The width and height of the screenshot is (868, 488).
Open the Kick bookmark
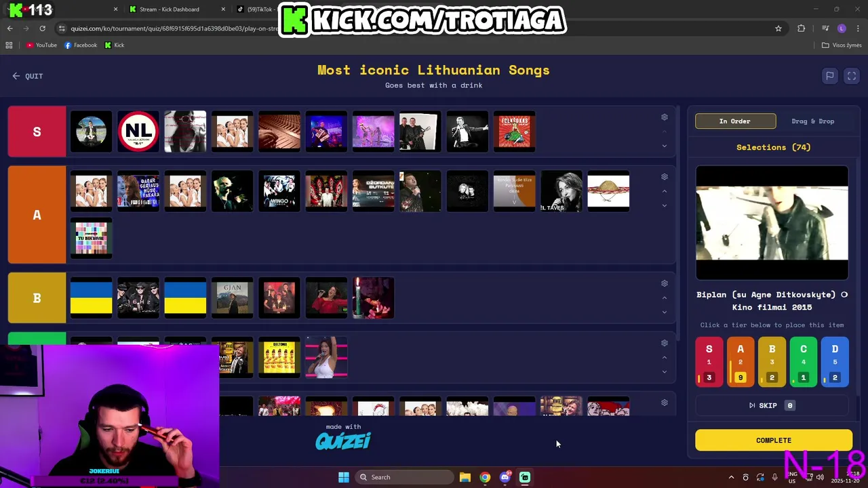115,45
